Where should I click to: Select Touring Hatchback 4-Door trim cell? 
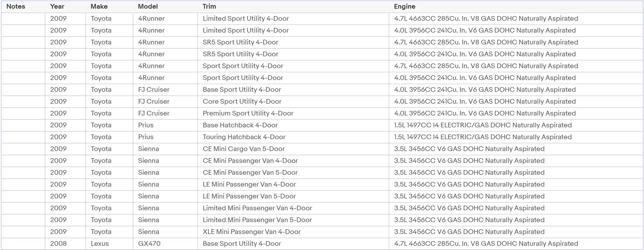click(x=293, y=137)
